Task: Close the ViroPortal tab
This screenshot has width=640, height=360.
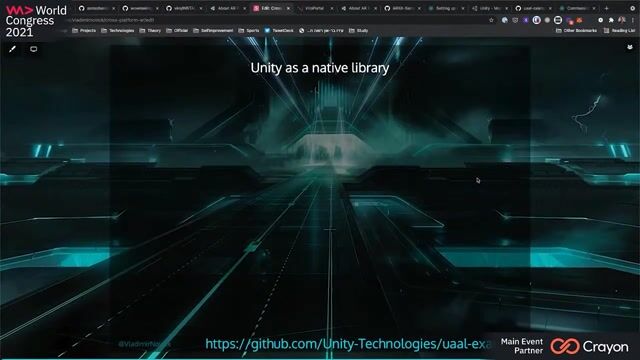Action: (332, 8)
